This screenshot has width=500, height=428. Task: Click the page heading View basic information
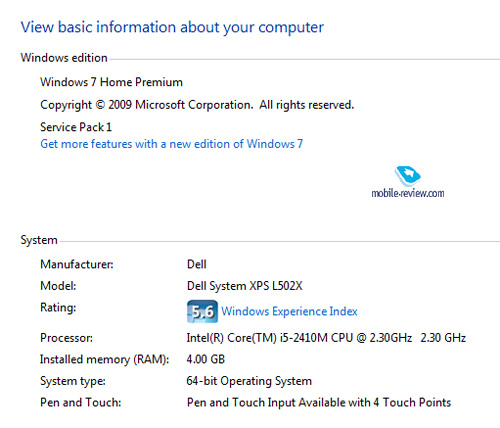point(172,27)
